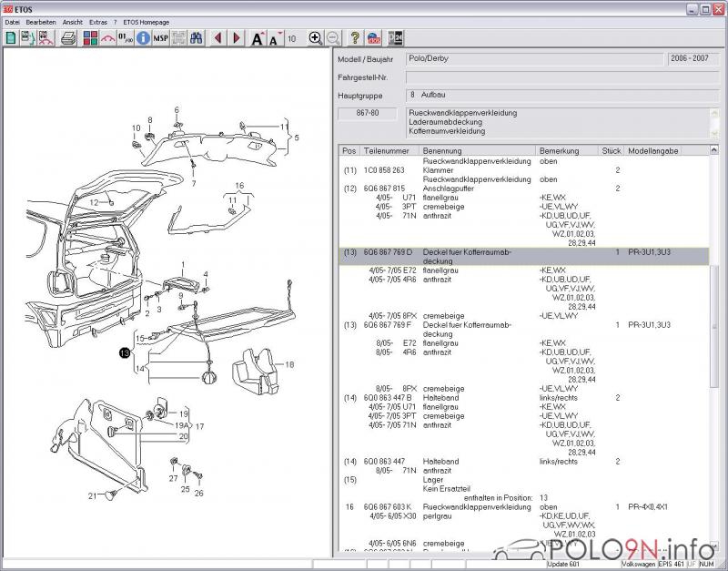Click the grey barcode-like disabled toolbar icon

coord(178,38)
